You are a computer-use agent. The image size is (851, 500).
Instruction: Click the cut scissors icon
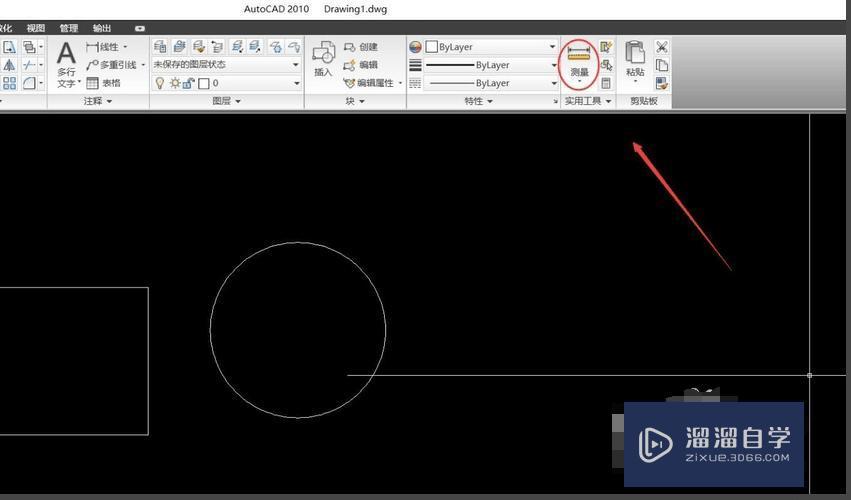[x=662, y=47]
